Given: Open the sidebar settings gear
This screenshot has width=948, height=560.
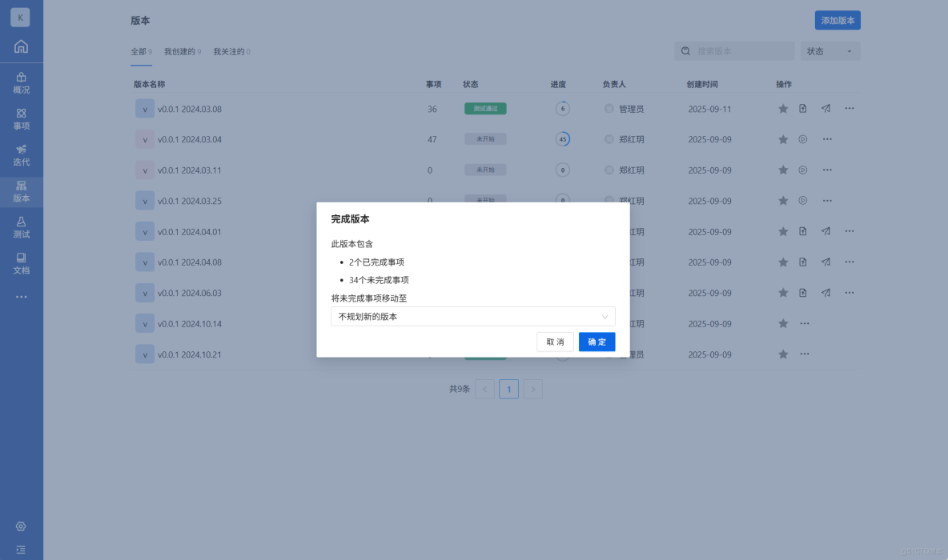Looking at the screenshot, I should pyautogui.click(x=21, y=526).
